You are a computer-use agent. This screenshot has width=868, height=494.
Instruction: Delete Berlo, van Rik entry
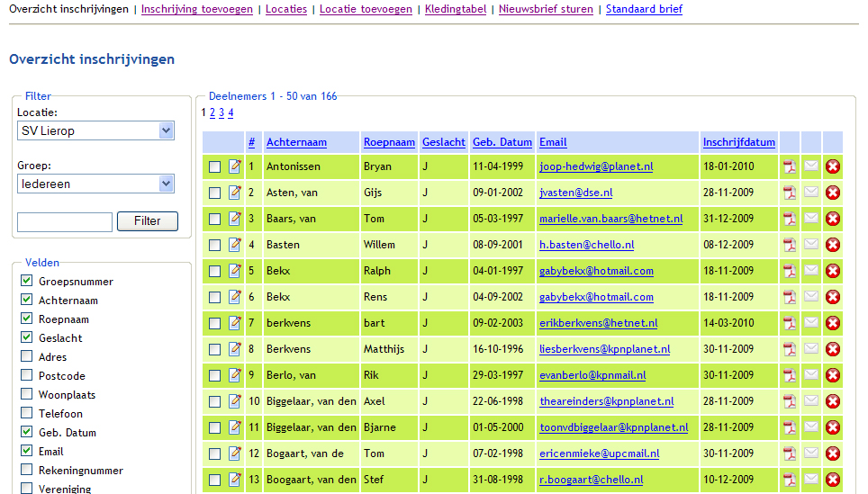pyautogui.click(x=833, y=375)
